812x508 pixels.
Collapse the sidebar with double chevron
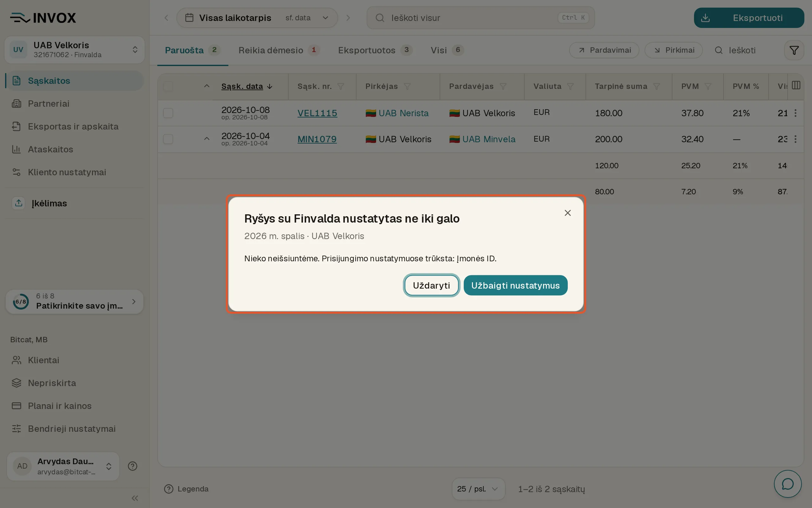135,498
